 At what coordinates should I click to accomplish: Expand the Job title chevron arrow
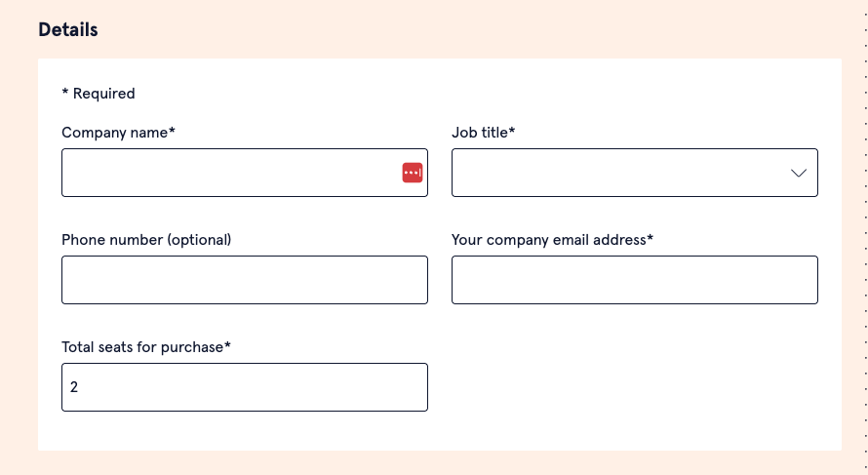point(798,173)
